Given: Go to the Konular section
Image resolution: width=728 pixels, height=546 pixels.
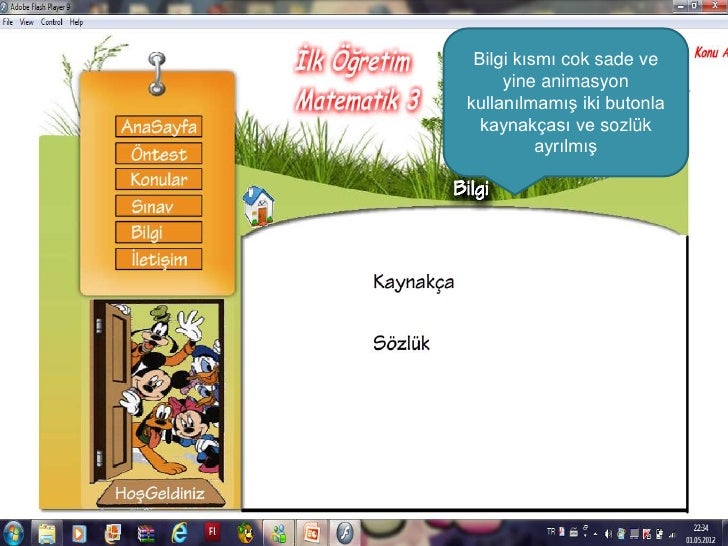Looking at the screenshot, I should click(x=159, y=179).
